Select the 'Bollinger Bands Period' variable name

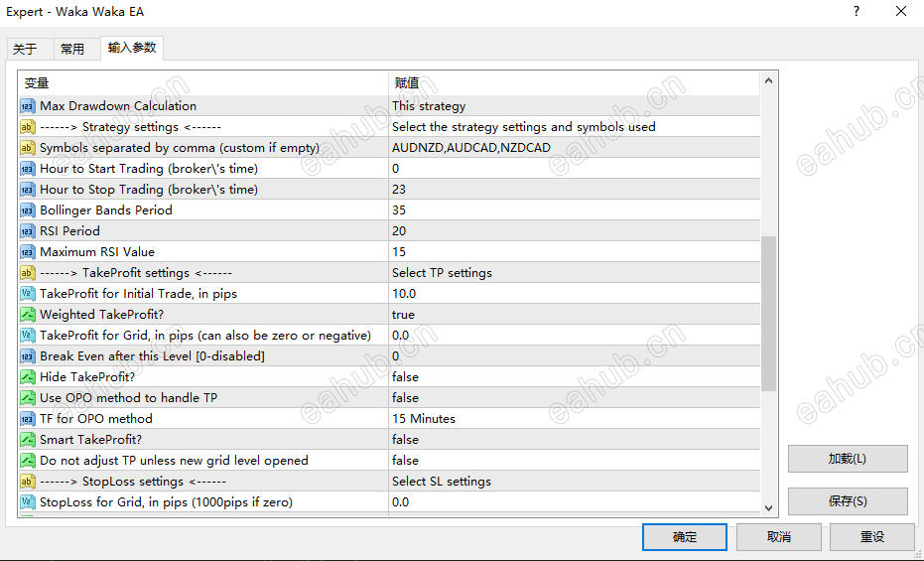106,210
